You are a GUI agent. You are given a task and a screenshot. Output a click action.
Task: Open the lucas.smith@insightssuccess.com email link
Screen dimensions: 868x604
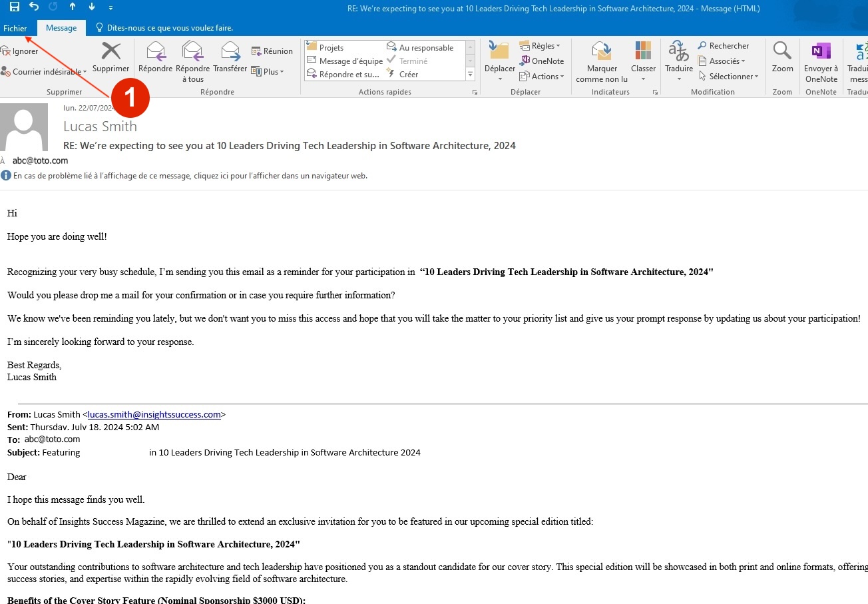coord(154,414)
